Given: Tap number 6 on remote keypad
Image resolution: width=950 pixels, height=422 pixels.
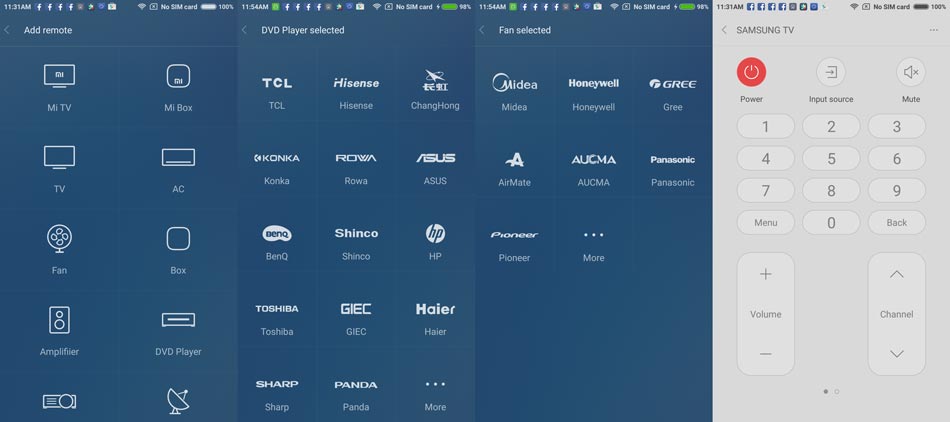Looking at the screenshot, I should (x=897, y=159).
